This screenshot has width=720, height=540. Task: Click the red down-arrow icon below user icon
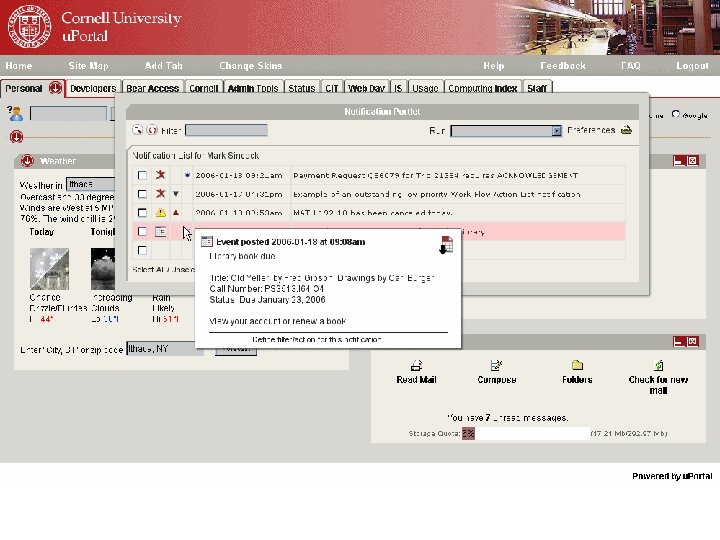click(17, 136)
